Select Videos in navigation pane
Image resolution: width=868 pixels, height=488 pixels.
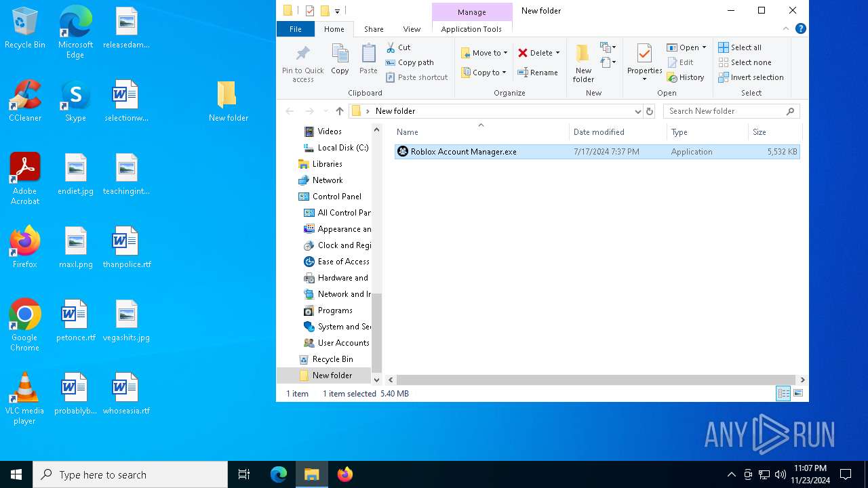coord(330,131)
